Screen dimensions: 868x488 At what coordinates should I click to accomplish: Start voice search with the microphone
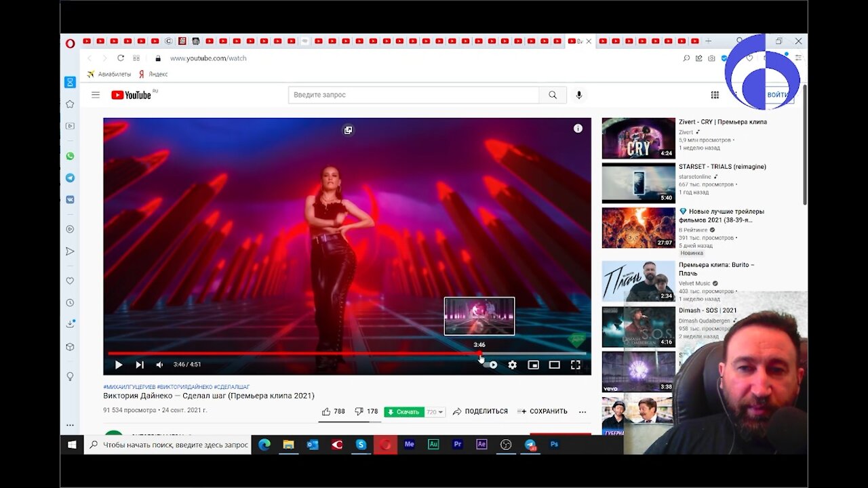coord(579,95)
